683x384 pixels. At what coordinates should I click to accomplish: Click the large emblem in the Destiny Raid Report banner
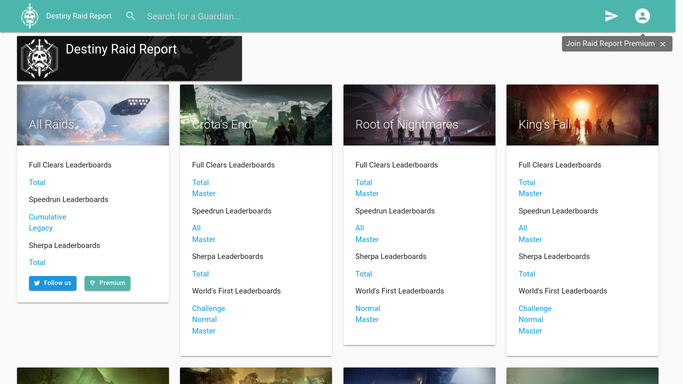(40, 58)
